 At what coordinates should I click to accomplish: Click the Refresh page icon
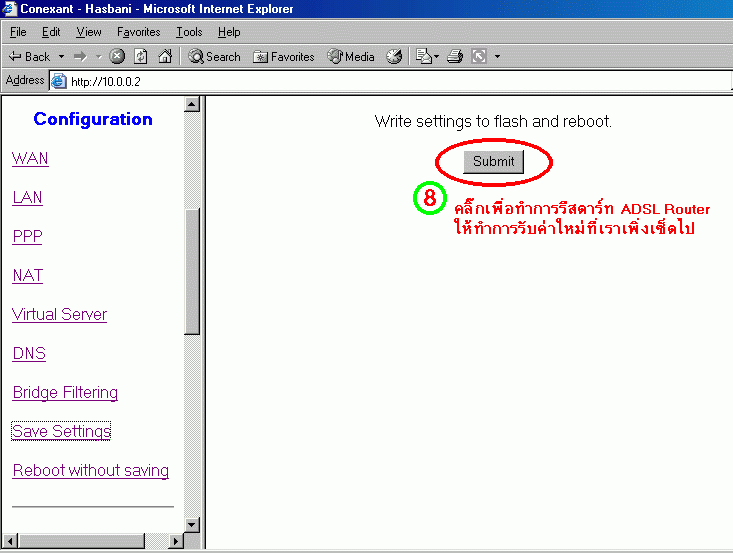tap(141, 57)
